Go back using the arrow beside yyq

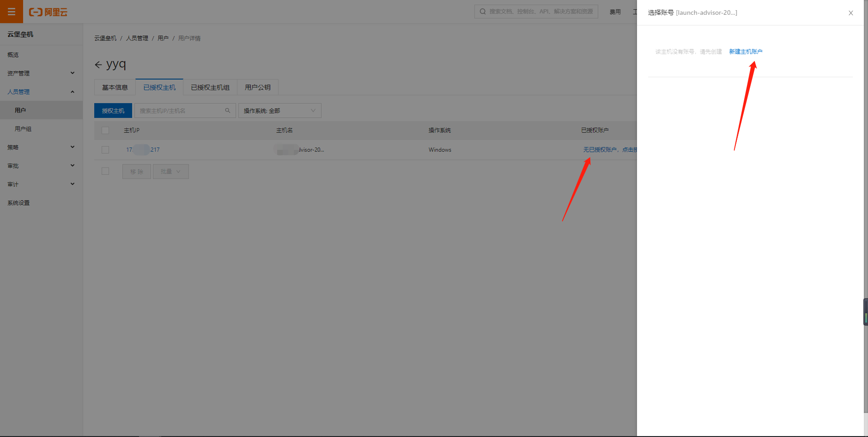tap(98, 65)
